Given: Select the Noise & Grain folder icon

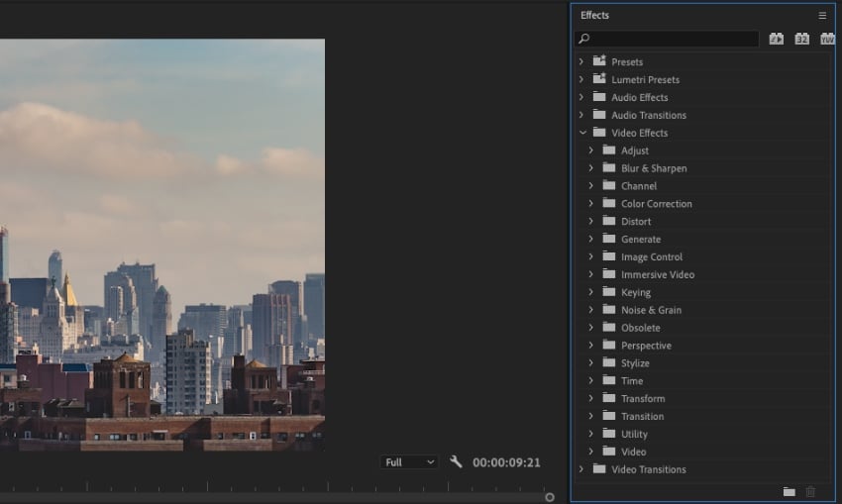Looking at the screenshot, I should [609, 309].
